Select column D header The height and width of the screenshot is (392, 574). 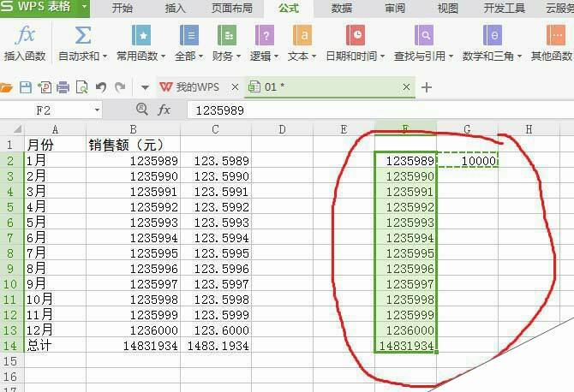point(282,129)
